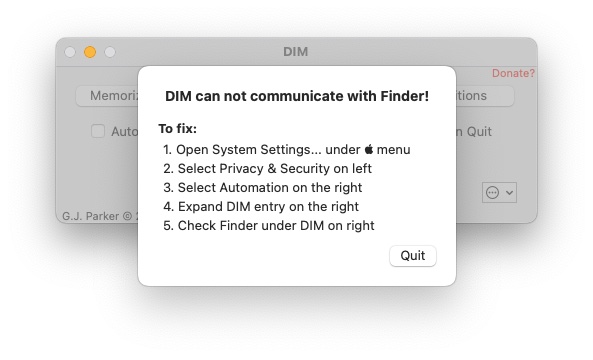Click the yellow minimize window button
Image resolution: width=593 pixels, height=360 pixels.
point(90,52)
